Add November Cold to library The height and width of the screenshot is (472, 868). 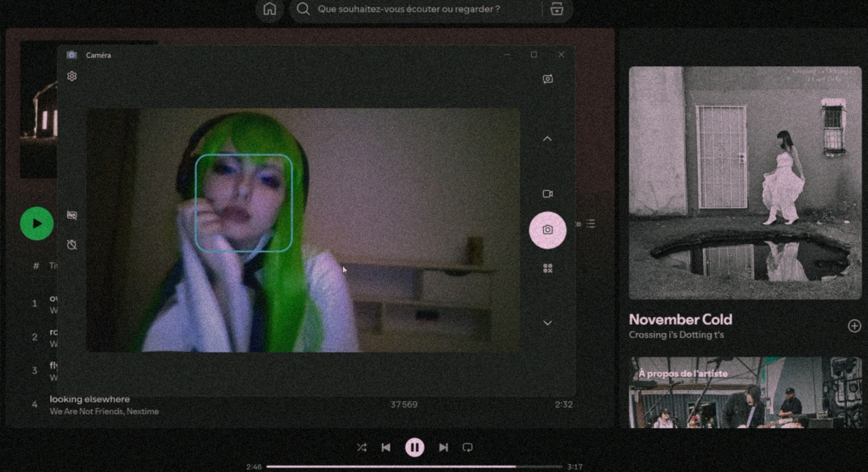(x=854, y=326)
